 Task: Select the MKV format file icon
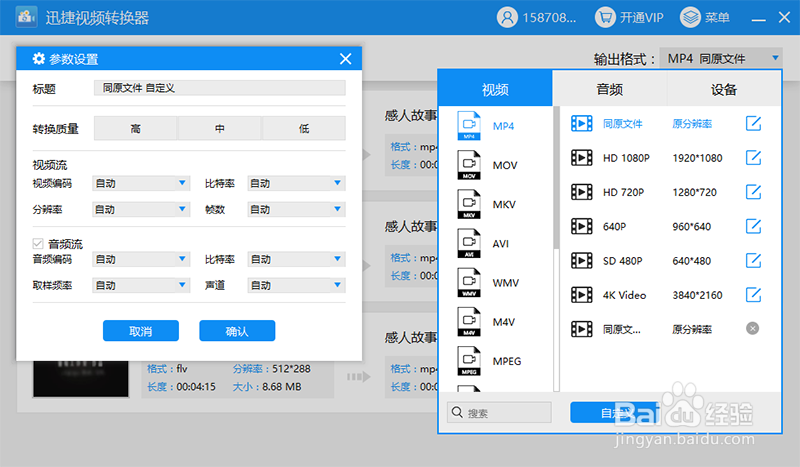click(x=469, y=204)
